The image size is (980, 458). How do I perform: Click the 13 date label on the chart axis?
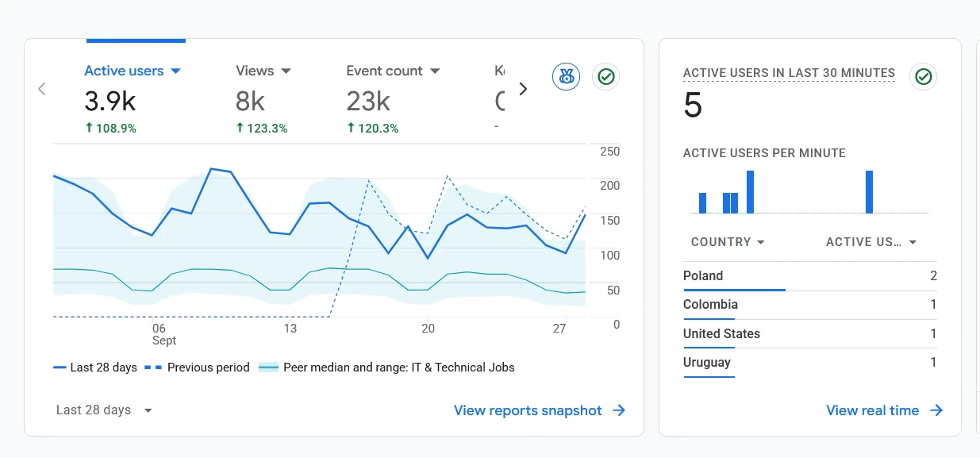tap(290, 329)
